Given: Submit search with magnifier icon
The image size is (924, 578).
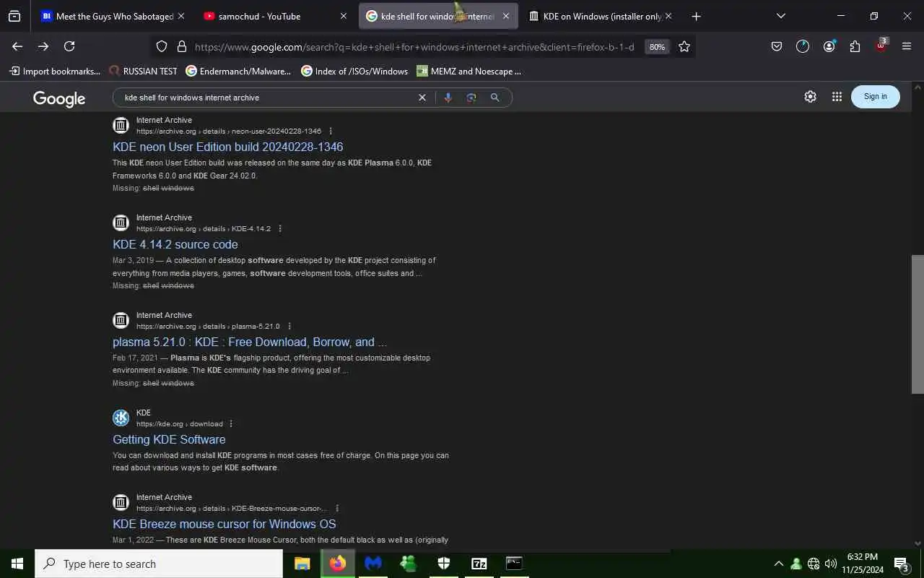Looking at the screenshot, I should (x=495, y=98).
